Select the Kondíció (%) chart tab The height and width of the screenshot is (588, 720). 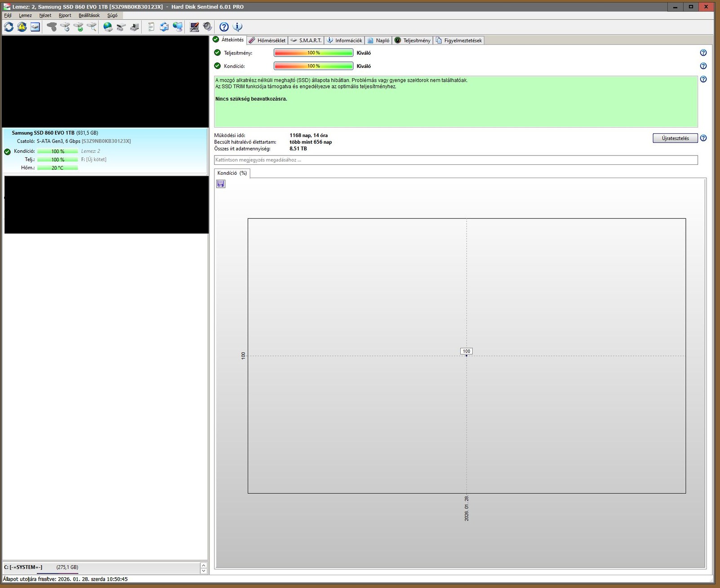pos(232,173)
